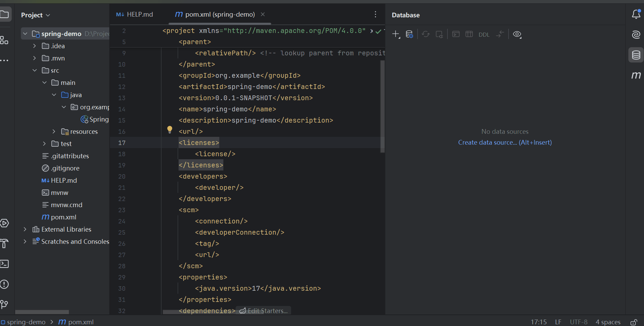
Task: Open the Build hammer tool window
Action: coord(4,243)
